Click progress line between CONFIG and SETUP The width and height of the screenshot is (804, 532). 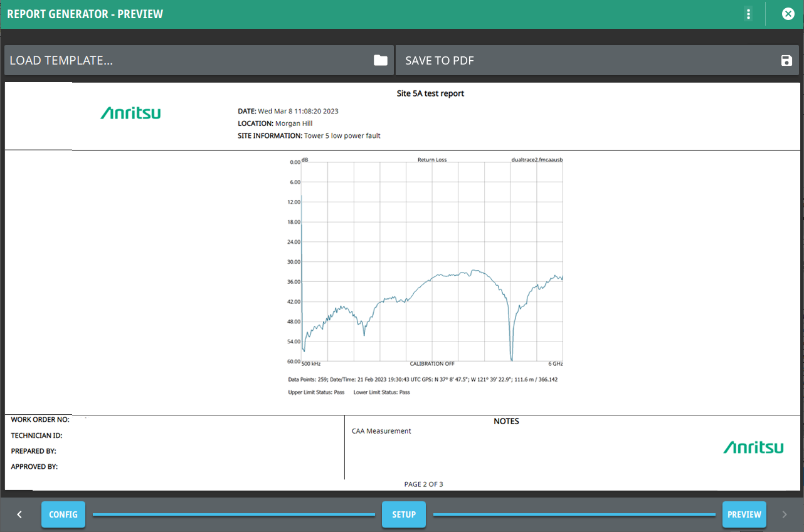tap(233, 514)
